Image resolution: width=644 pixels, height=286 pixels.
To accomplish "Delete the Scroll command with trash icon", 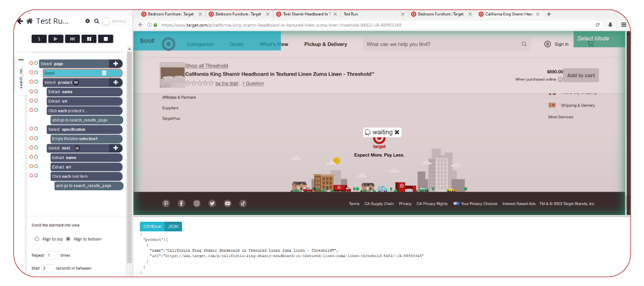I will click(x=104, y=73).
